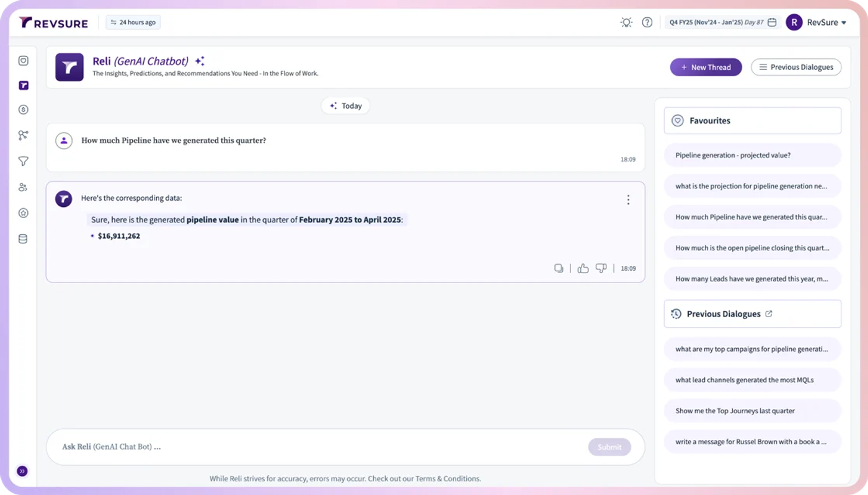Start a New Thread
Image resolution: width=868 pixels, height=495 pixels.
[706, 67]
